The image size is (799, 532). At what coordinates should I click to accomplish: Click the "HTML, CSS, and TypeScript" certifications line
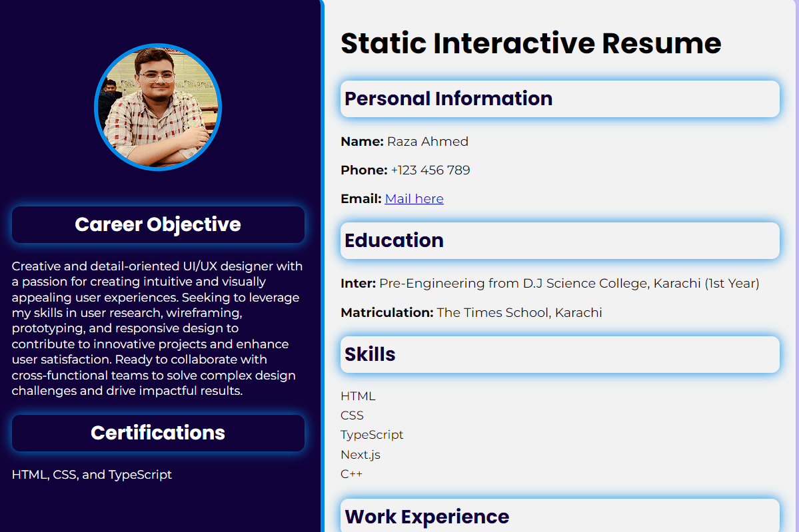coord(92,475)
